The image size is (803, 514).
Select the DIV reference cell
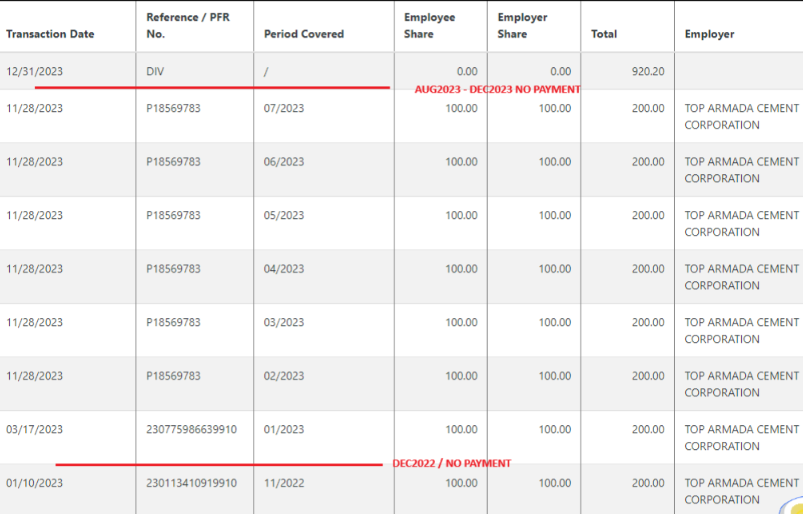155,71
